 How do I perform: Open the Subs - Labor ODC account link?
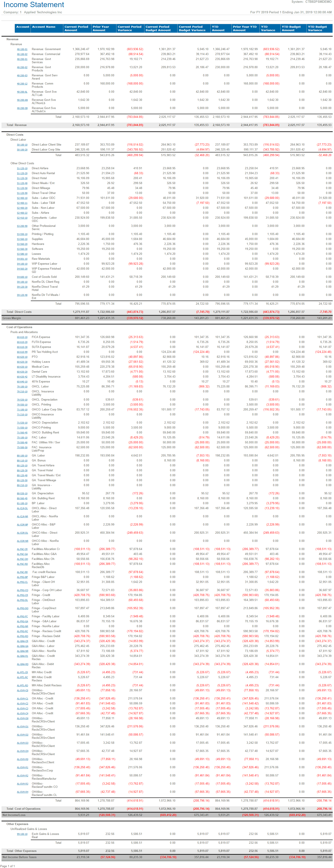click(22, 198)
